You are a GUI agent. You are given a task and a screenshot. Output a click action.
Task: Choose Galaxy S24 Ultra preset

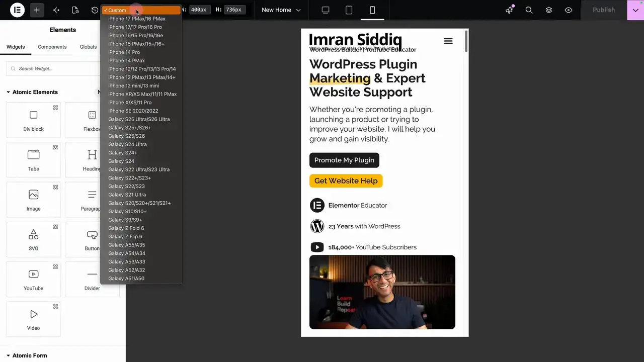pyautogui.click(x=141, y=144)
